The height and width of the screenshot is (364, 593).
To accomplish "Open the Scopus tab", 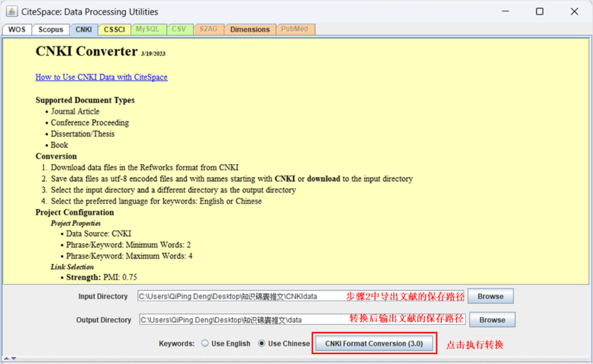I will click(51, 30).
